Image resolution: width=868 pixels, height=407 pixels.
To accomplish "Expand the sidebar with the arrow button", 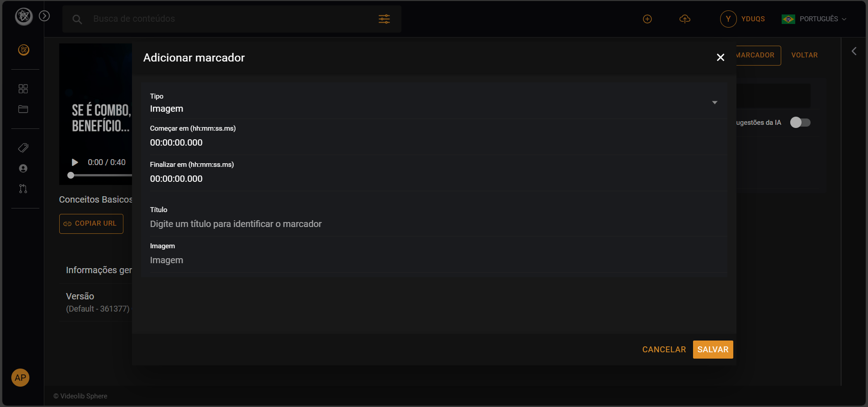I will pyautogui.click(x=44, y=16).
